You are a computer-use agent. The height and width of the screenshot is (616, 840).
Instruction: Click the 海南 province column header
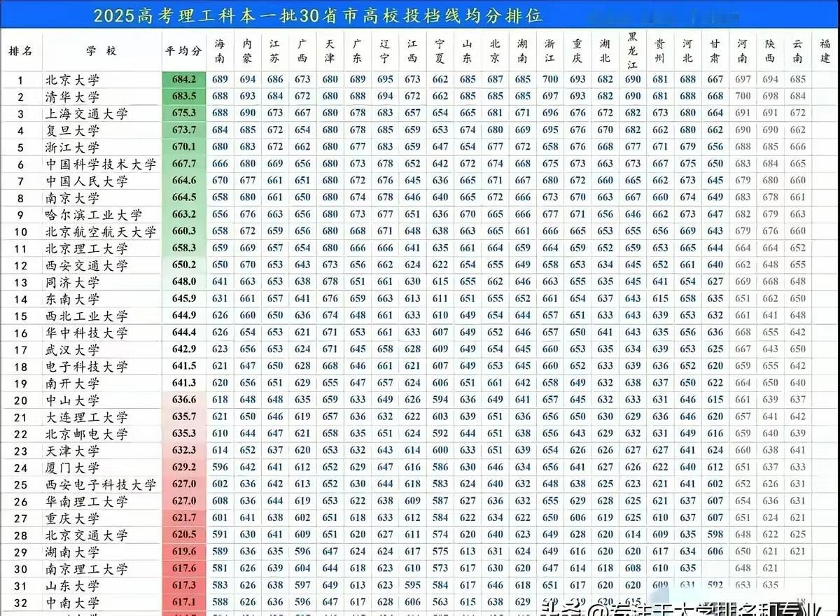tap(220, 51)
